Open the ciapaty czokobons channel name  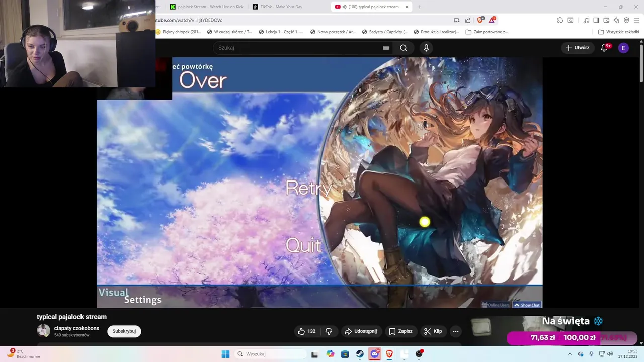pos(76,328)
